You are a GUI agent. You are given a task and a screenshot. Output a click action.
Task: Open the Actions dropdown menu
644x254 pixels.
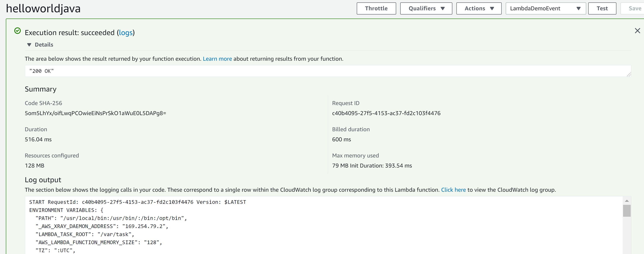479,8
